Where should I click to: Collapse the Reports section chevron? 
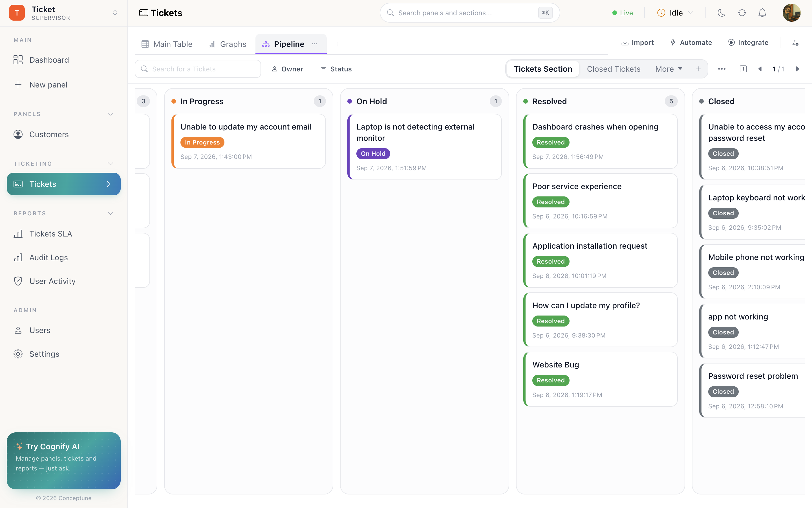[111, 214]
